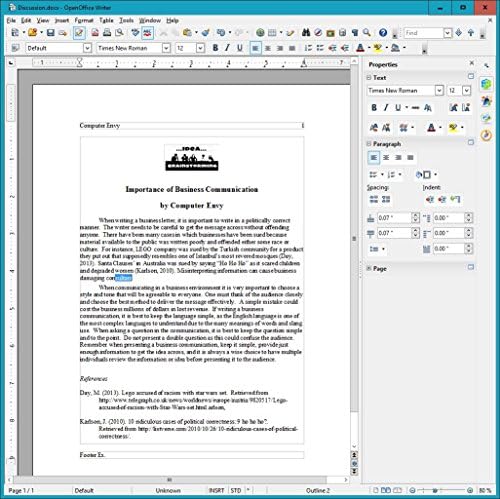Click INSRT insert mode in status bar

[216, 490]
